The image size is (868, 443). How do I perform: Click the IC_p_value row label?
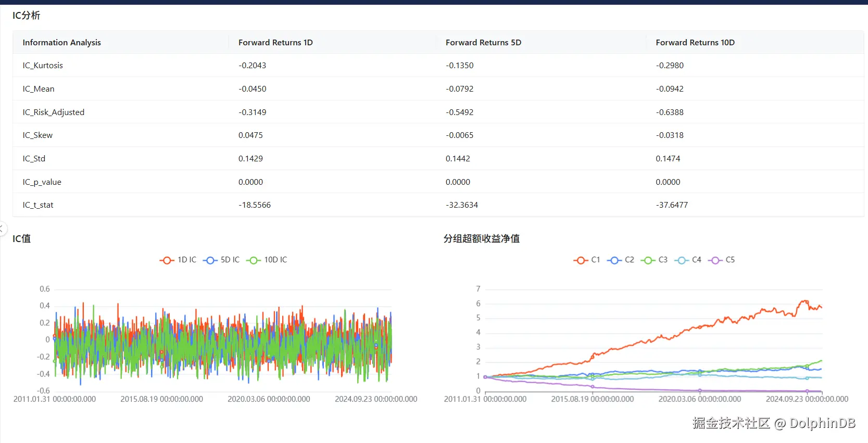click(42, 182)
